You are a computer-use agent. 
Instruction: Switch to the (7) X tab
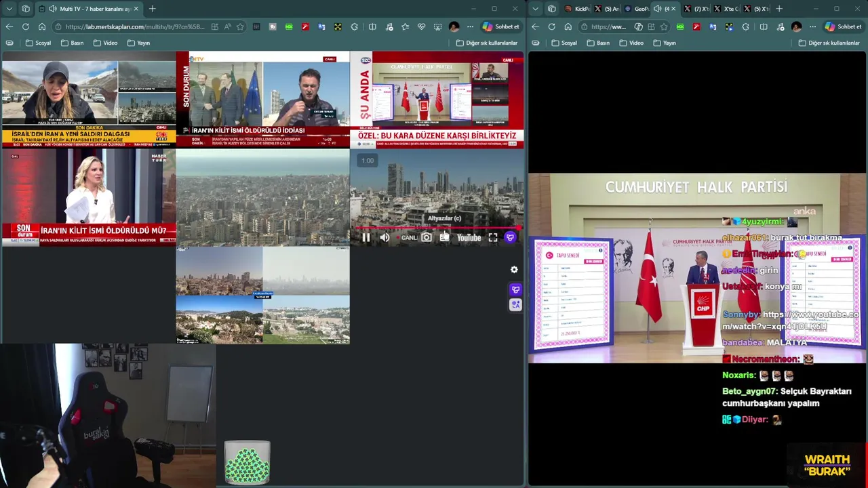[x=696, y=9]
